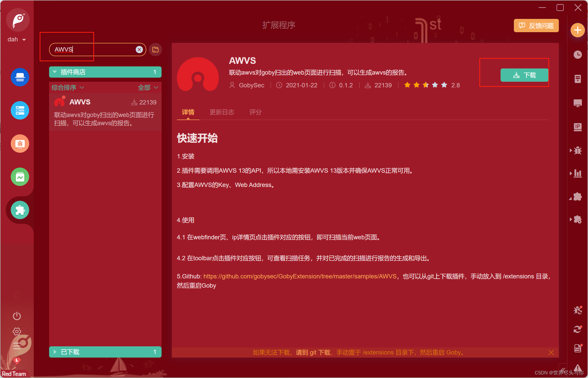Screen dimensions: 588x378
Task: Open the Log icon near bottom right sidebar
Action: pos(578,348)
